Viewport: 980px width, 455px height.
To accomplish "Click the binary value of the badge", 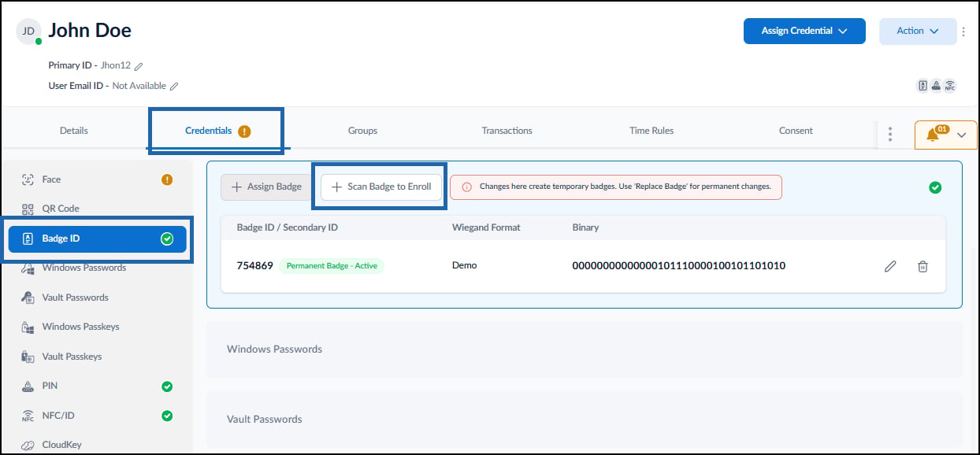I will tap(678, 266).
